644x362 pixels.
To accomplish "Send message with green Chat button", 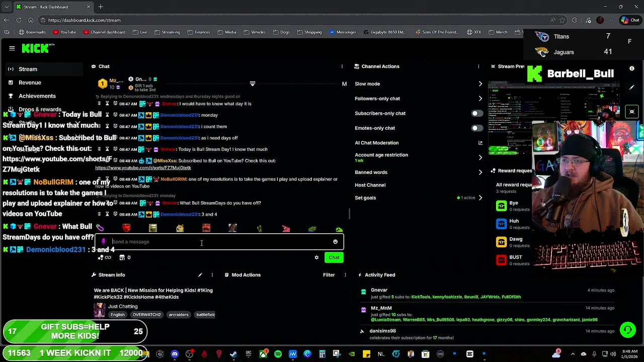I will point(334,257).
